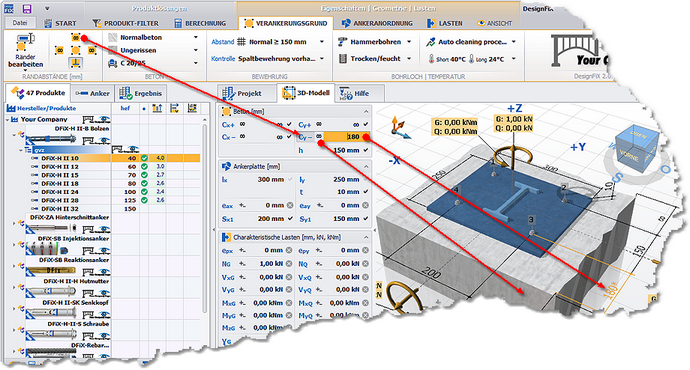
Task: Switch to the ANKERANORDNUNG ribbon tab
Action: pos(377,23)
